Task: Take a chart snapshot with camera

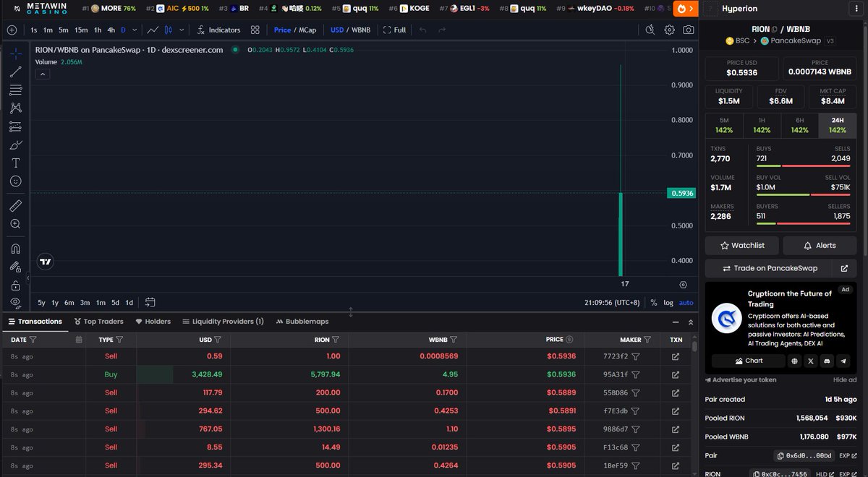Action: coord(689,30)
